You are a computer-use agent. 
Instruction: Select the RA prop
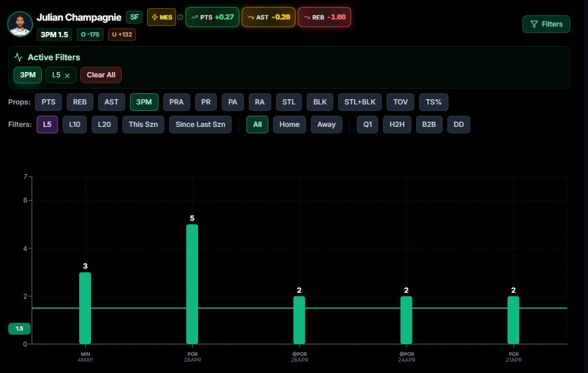260,102
